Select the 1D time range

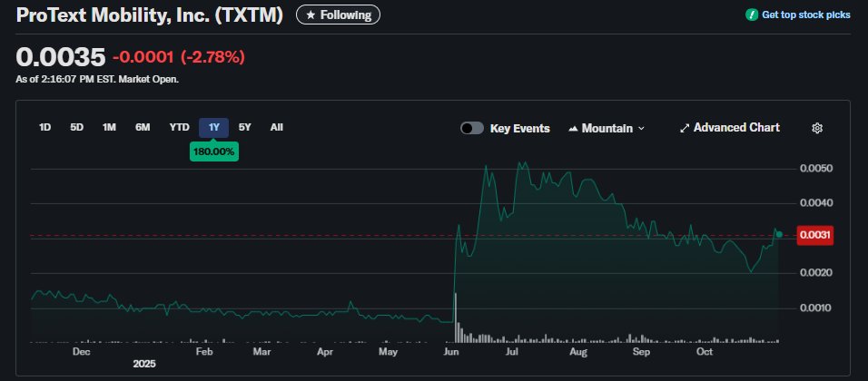click(44, 128)
